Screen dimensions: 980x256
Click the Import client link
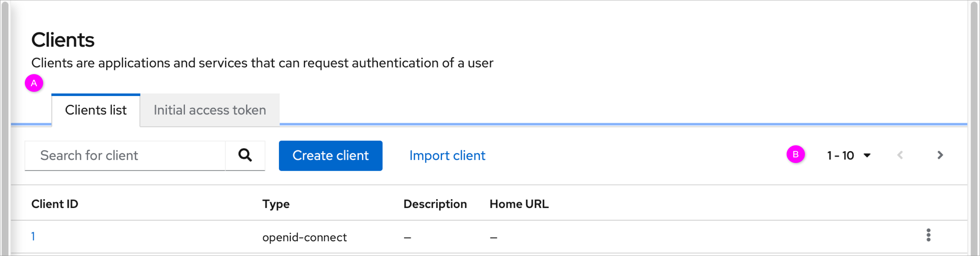click(447, 155)
